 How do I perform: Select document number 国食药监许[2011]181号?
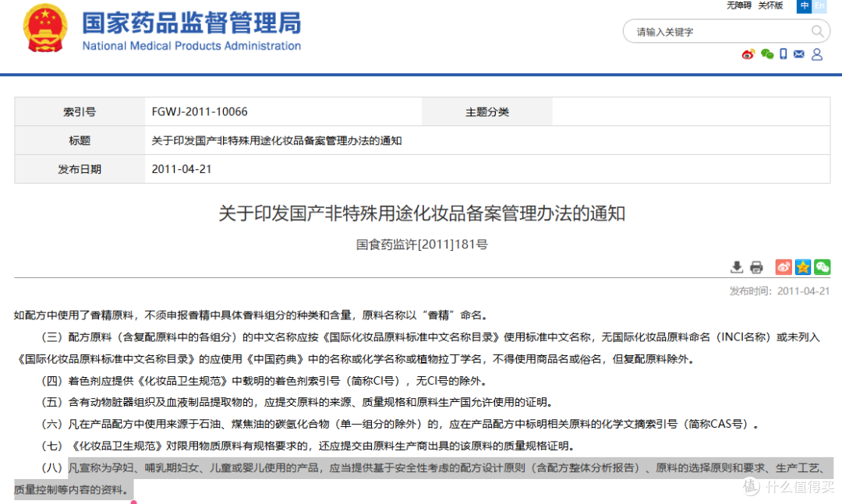click(x=422, y=245)
